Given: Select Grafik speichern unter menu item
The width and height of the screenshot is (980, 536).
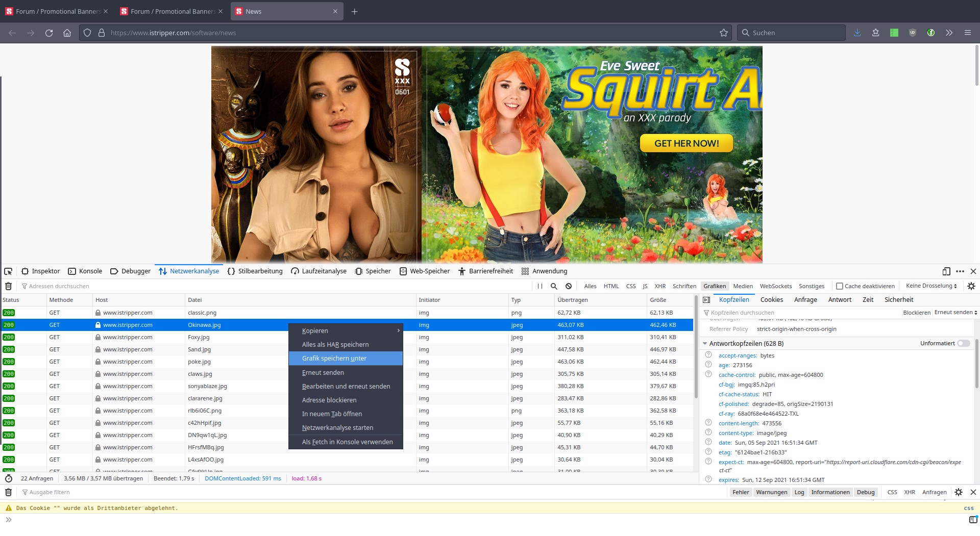Looking at the screenshot, I should 346,358.
